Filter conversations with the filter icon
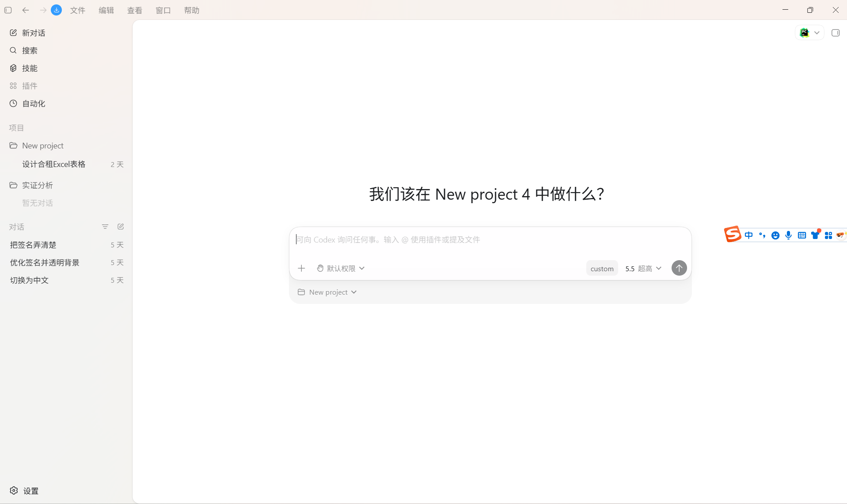This screenshot has height=504, width=847. (105, 227)
